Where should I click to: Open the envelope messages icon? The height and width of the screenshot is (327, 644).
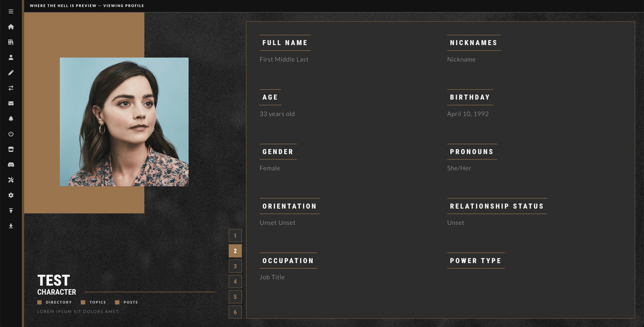[11, 103]
